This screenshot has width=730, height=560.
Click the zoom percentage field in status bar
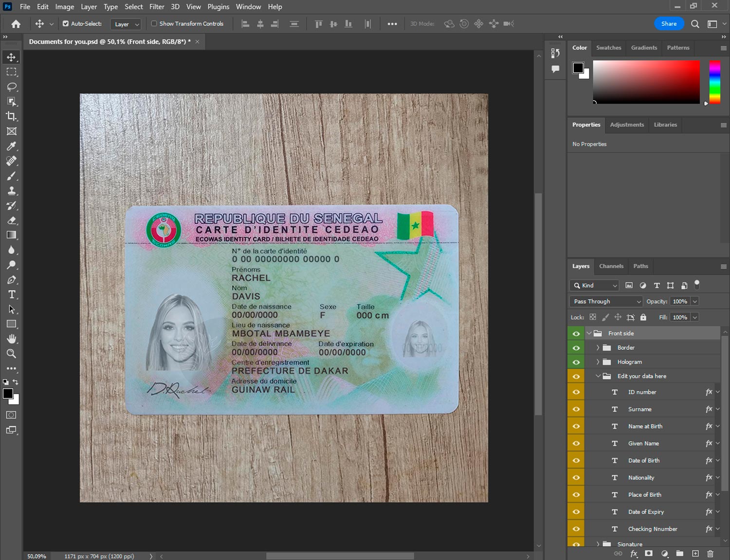point(37,556)
